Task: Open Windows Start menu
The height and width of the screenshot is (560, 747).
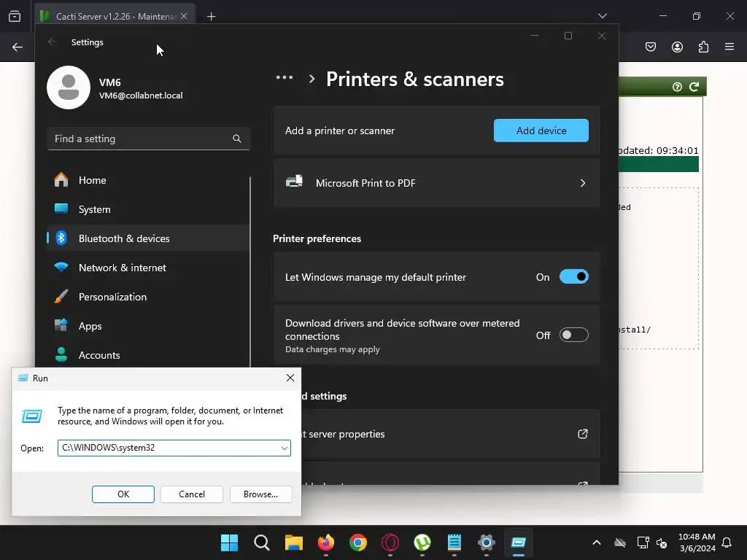Action: click(x=229, y=542)
